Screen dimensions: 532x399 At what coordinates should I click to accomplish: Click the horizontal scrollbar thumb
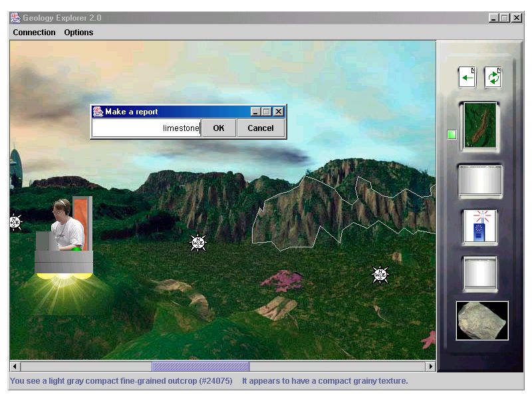[200, 366]
